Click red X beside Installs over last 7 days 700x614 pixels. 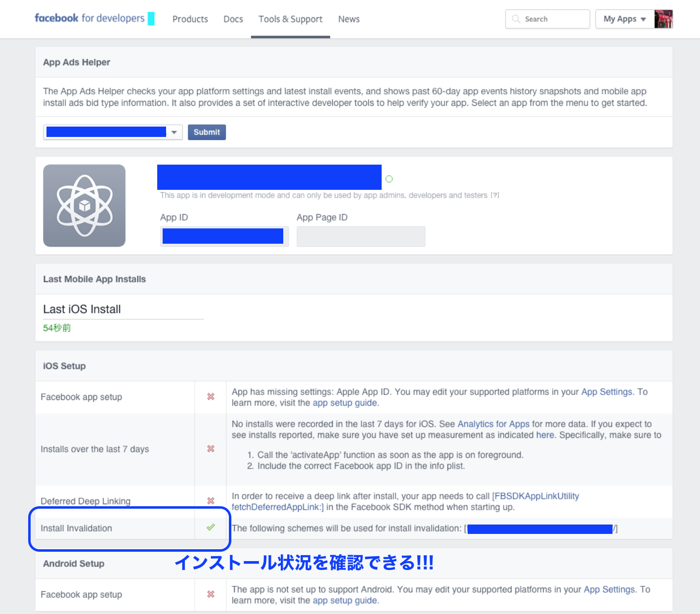(211, 448)
